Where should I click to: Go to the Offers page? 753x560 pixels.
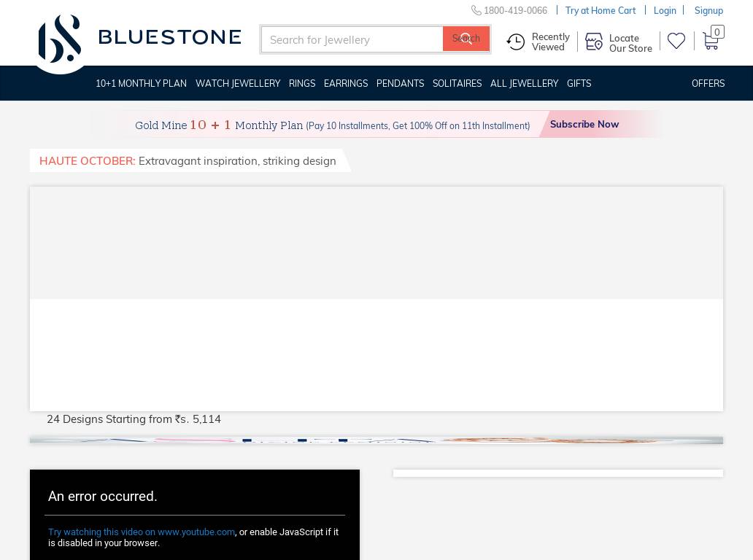click(x=708, y=84)
